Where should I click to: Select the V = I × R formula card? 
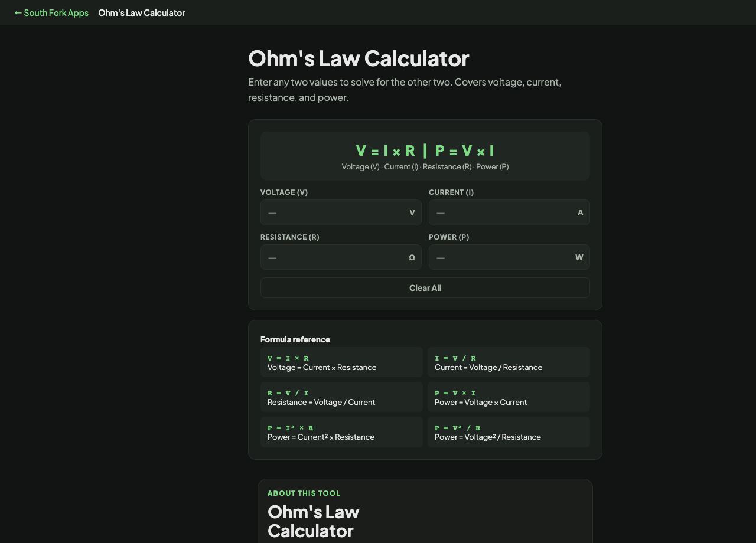341,362
